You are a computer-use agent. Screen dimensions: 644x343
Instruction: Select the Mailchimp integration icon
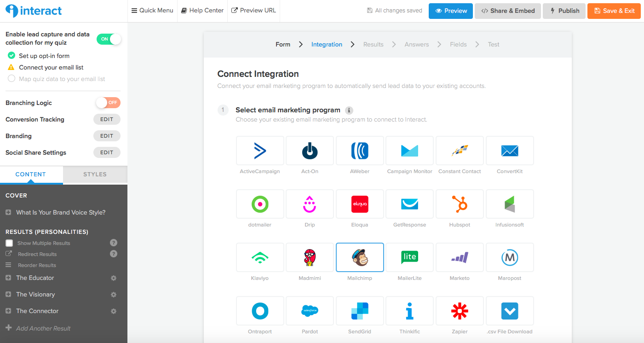[x=360, y=257]
